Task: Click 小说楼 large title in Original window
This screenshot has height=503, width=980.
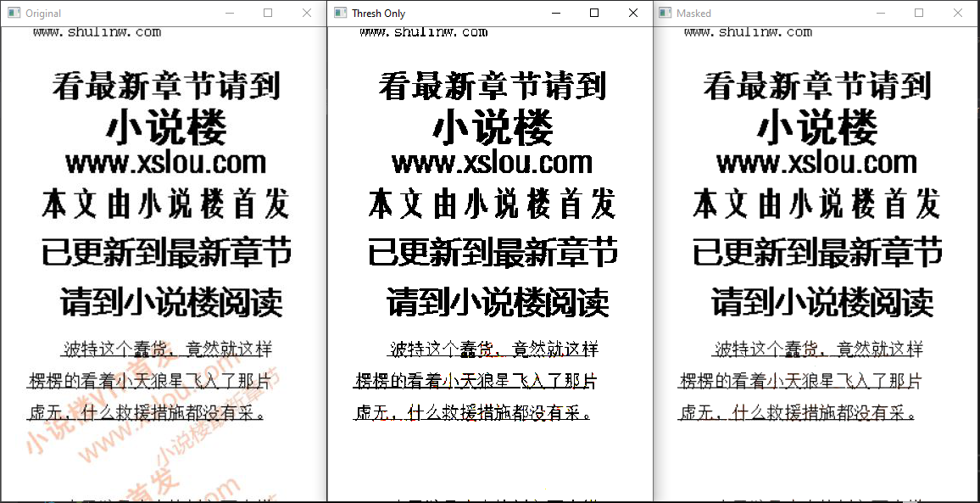Action: [166, 128]
